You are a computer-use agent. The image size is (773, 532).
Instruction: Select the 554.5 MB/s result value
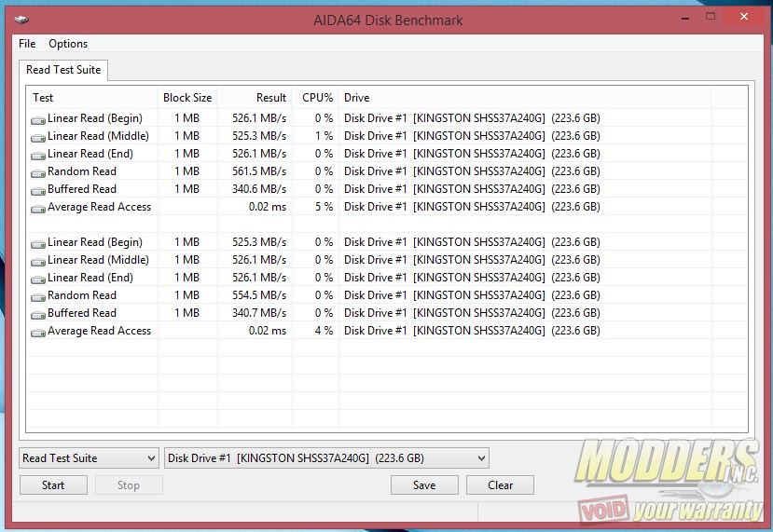259,295
